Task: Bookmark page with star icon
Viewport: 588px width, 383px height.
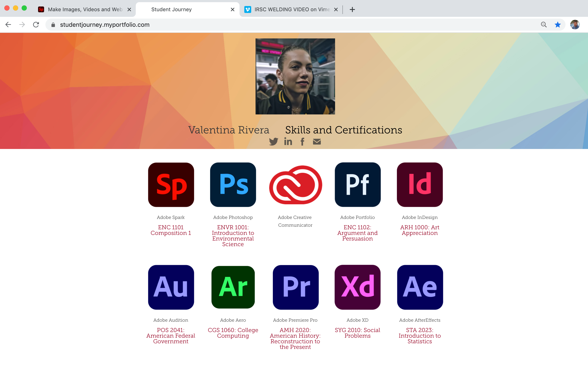Action: tap(558, 25)
